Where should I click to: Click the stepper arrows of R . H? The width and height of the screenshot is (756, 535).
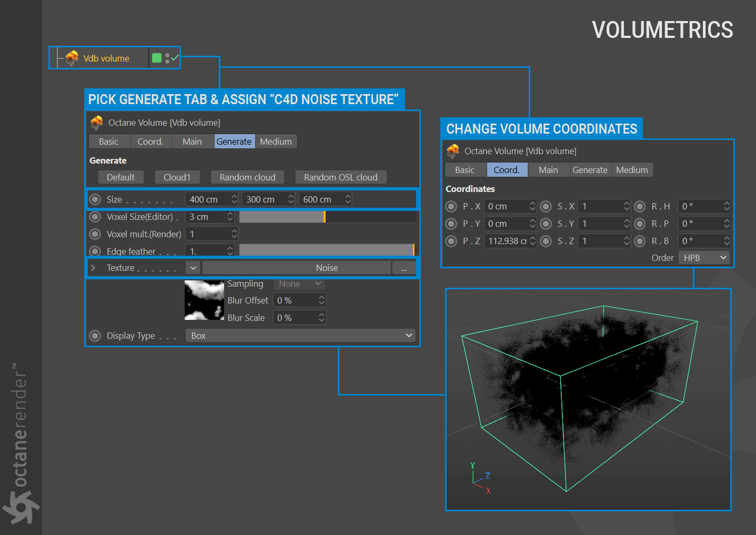(x=727, y=206)
